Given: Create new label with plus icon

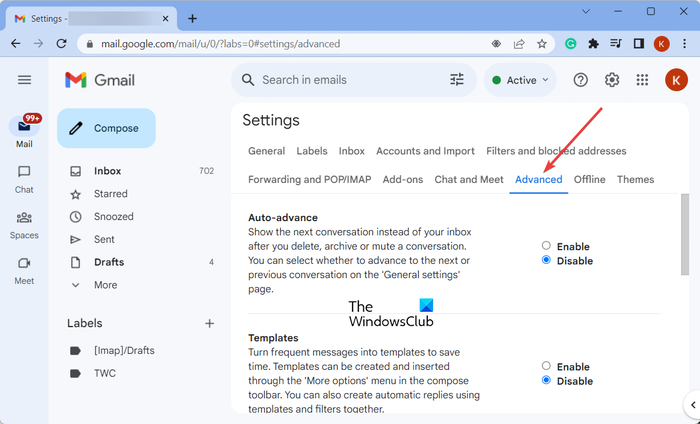Looking at the screenshot, I should click(210, 323).
